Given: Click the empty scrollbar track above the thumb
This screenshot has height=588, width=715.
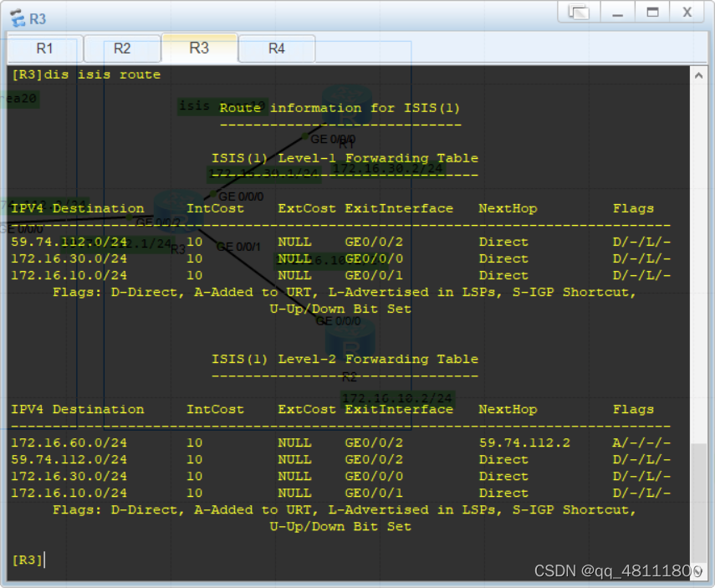Looking at the screenshot, I should pos(699,251).
